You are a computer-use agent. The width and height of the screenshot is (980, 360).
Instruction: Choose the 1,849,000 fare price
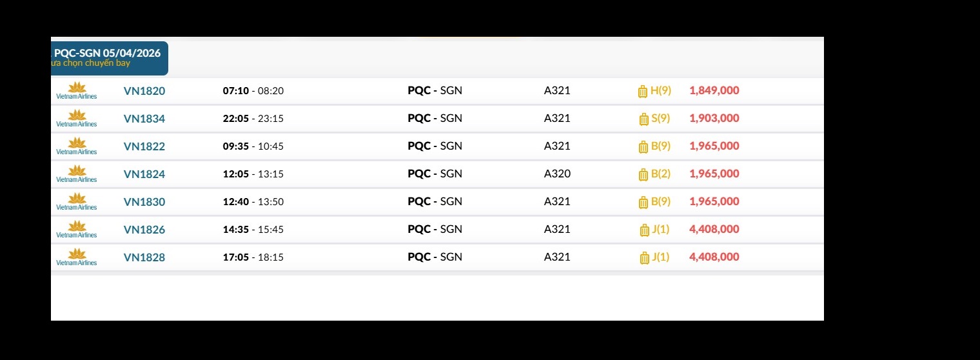(714, 91)
